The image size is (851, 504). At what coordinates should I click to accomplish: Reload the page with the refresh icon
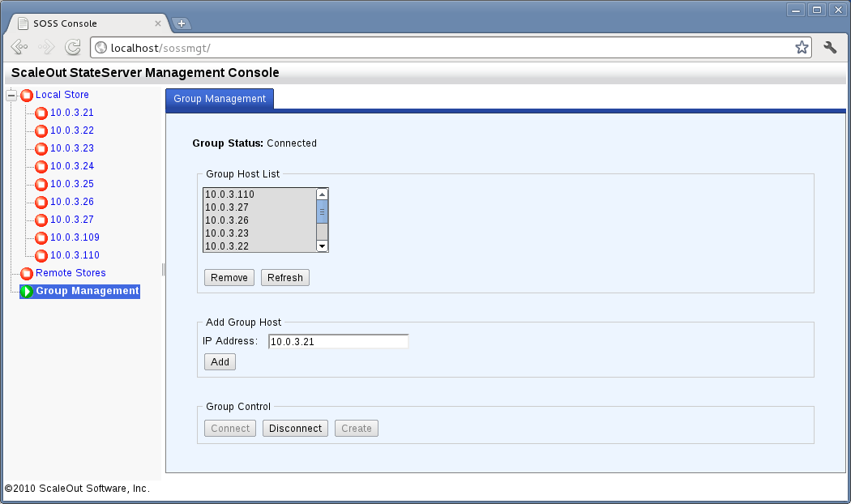pyautogui.click(x=73, y=47)
